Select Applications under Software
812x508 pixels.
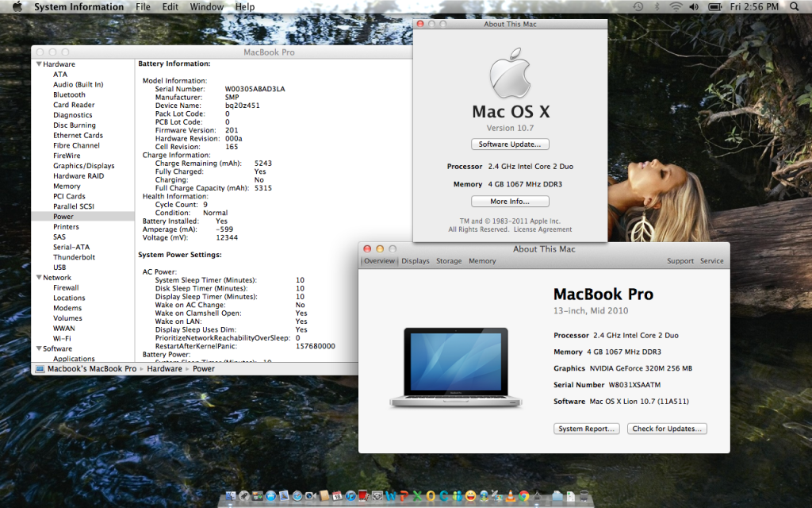pos(74,358)
